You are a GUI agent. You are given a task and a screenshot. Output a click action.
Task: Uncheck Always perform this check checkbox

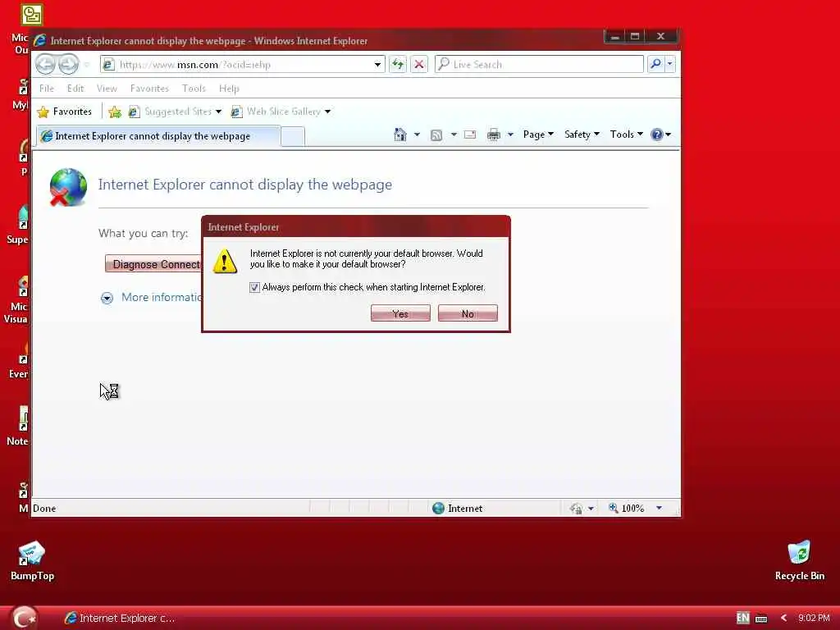click(254, 288)
